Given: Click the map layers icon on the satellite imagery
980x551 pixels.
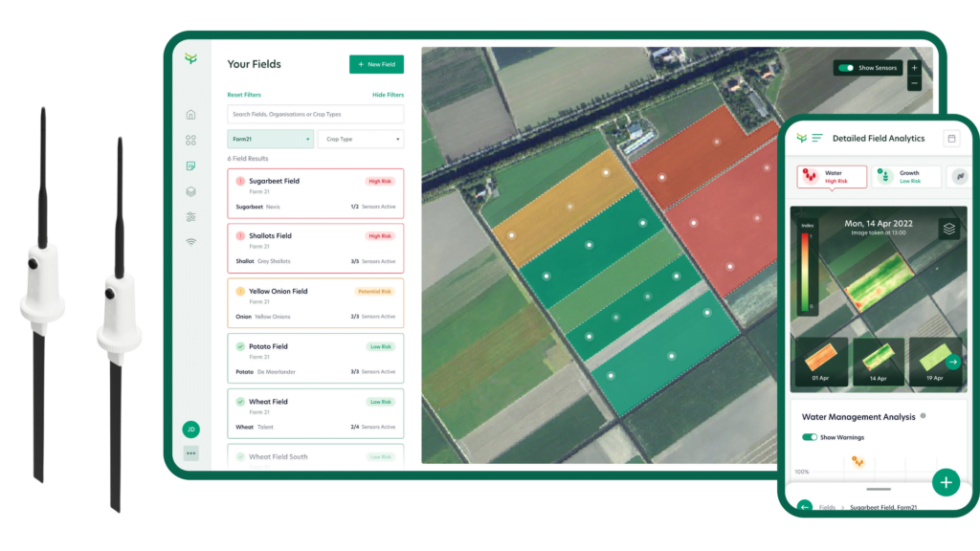Looking at the screenshot, I should coord(948,230).
